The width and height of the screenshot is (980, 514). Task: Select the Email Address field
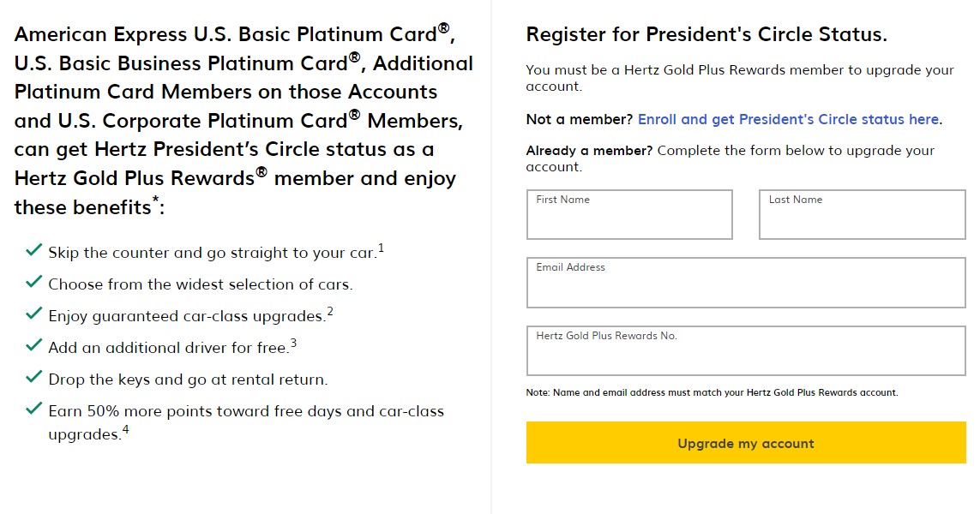[x=746, y=283]
